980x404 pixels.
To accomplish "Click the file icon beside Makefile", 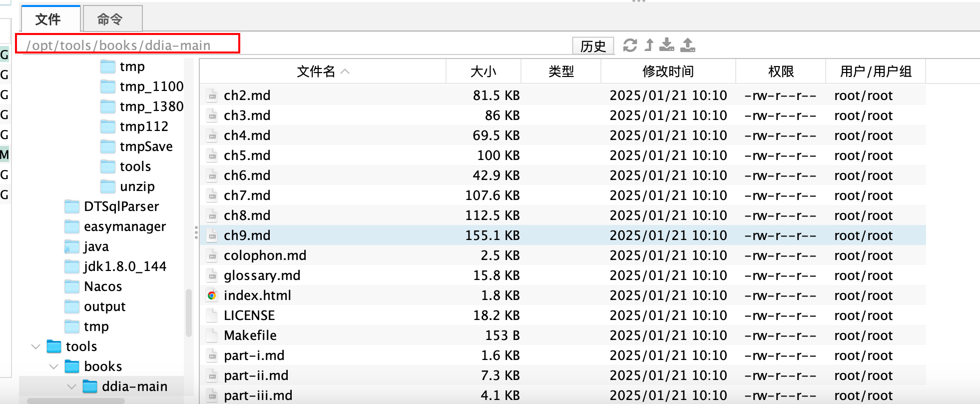I will pos(212,335).
